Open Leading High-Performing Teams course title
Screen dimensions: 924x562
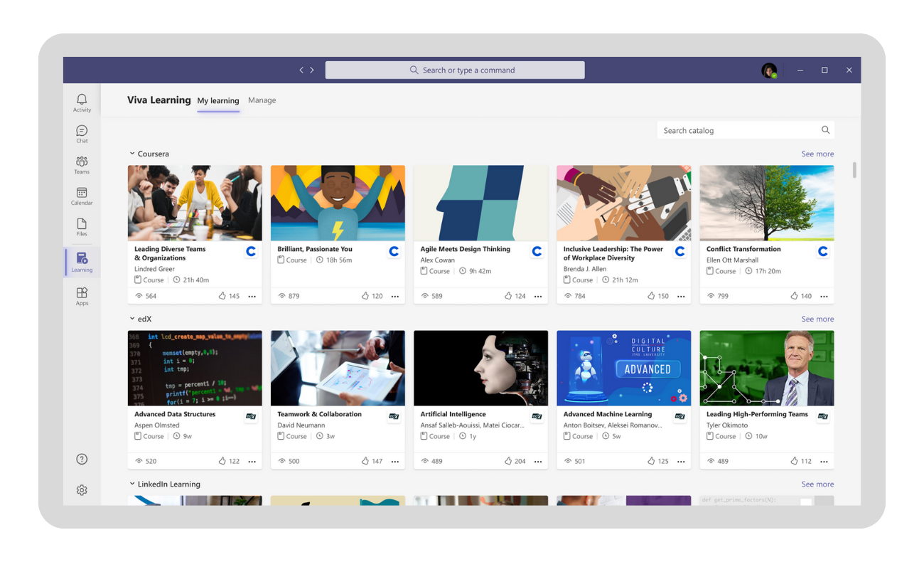757,414
